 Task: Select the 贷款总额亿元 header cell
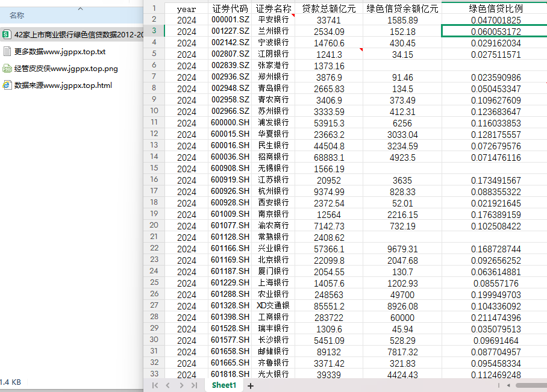[329, 8]
